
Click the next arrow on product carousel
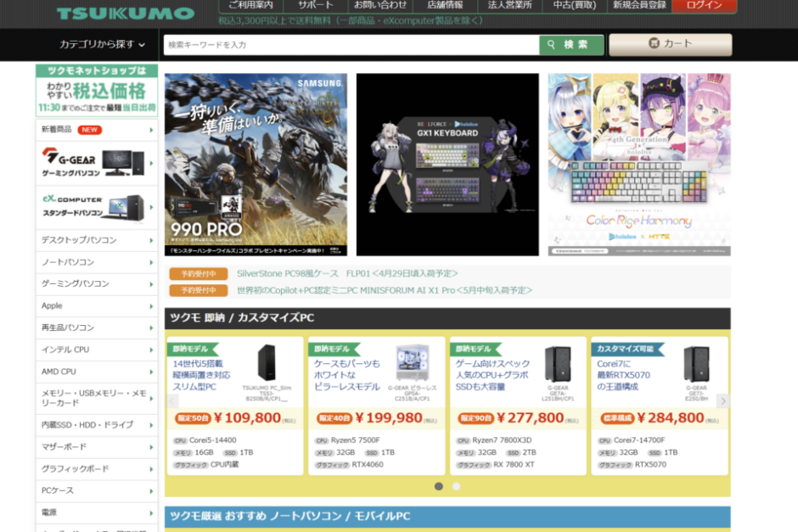722,401
